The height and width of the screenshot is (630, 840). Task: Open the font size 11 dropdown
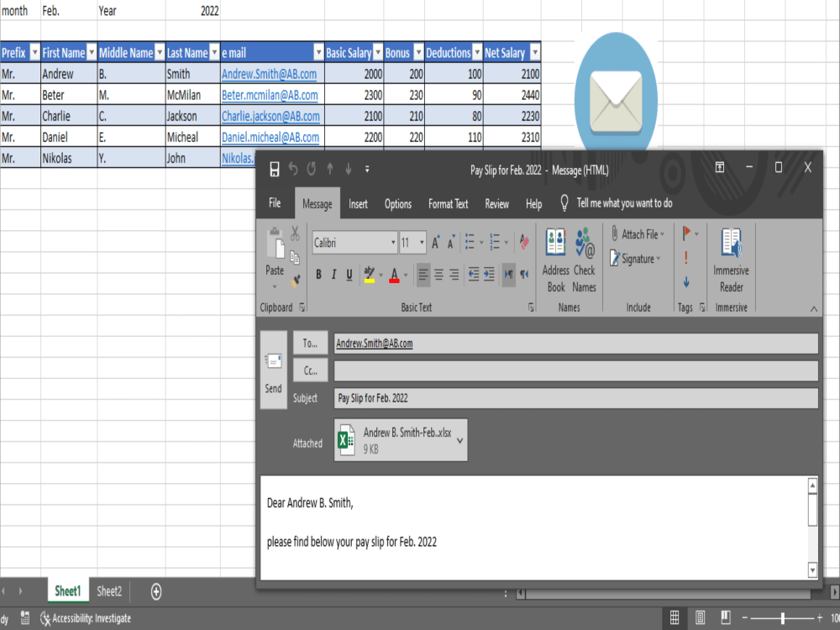[x=423, y=243]
